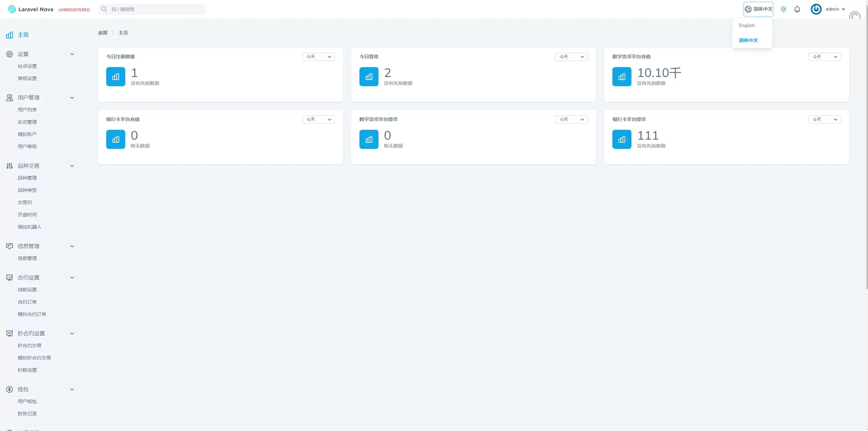Screen dimensions: 868x431
Task: Click the 信息管理 chat bubble icon
Action: 10,246
